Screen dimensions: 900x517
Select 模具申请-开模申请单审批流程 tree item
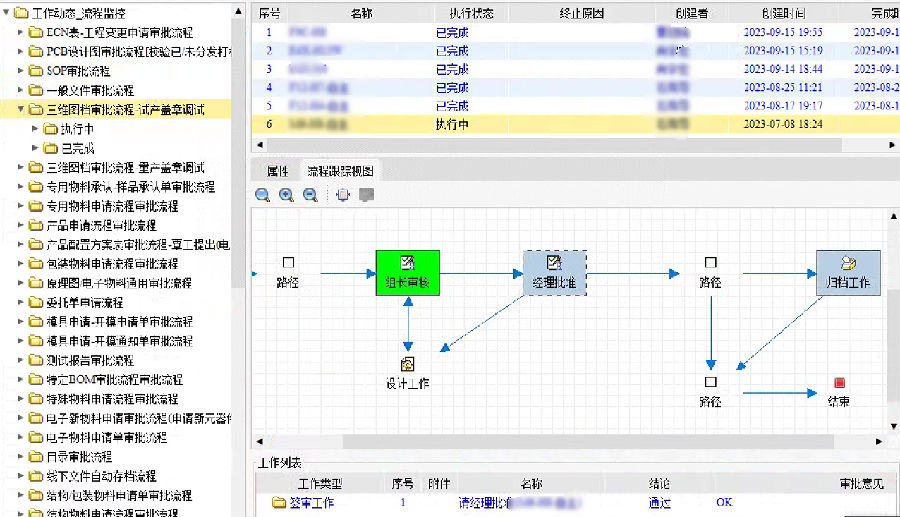(119, 321)
